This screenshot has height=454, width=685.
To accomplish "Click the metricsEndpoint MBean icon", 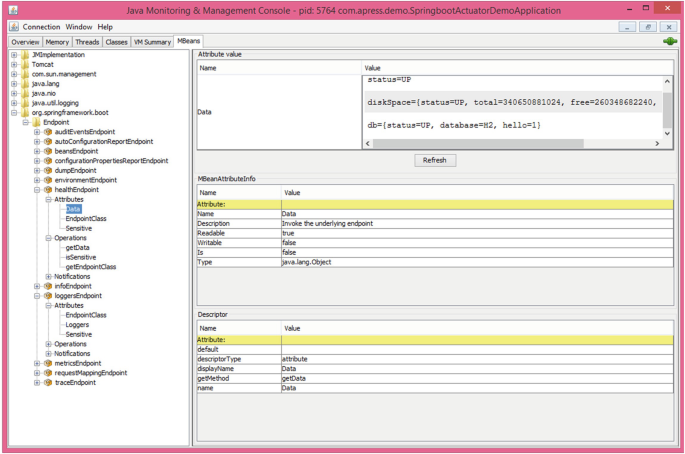I will (47, 363).
